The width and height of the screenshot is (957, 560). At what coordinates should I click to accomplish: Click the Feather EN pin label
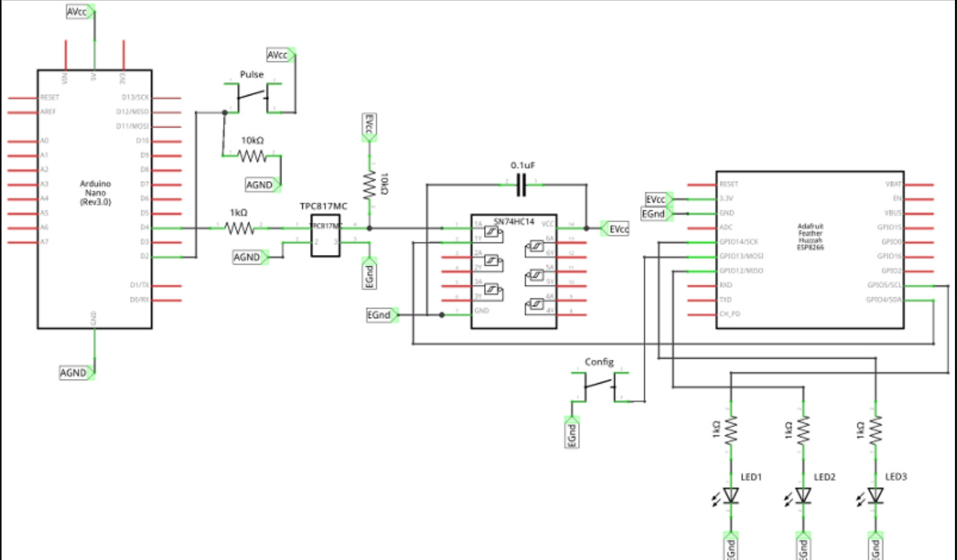coord(898,199)
